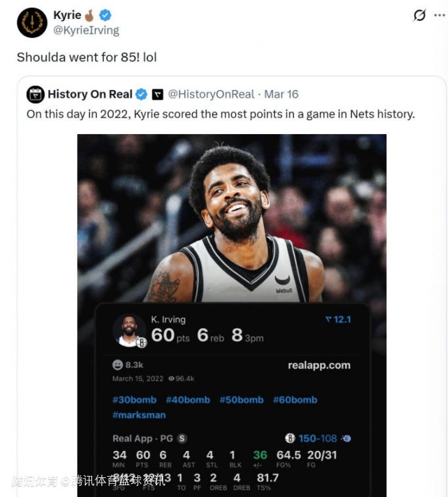Click the Grok slashed-circle icon
This screenshot has height=497, width=448.
click(x=419, y=15)
